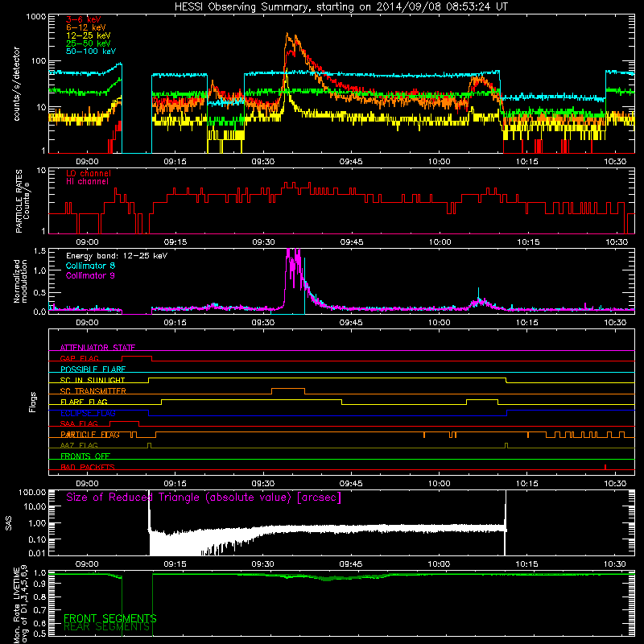The width and height of the screenshot is (644, 644).
Task: Click 09:30 under the counts plot
Action: 263,162
